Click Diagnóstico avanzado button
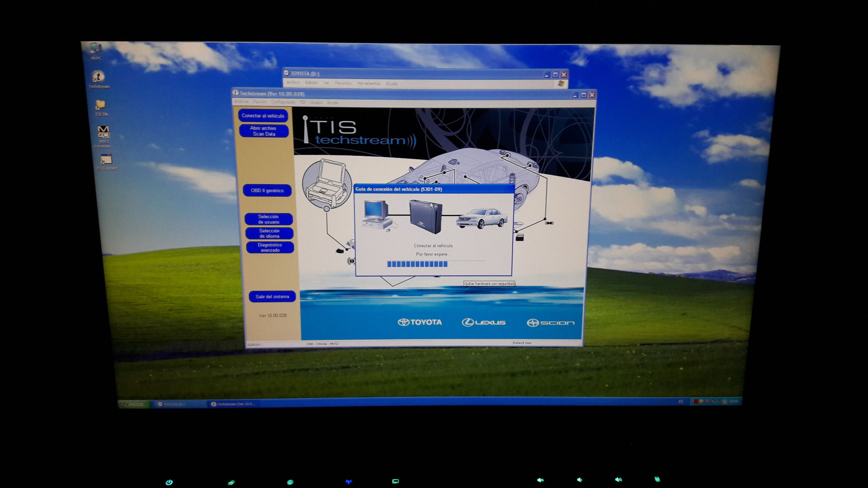 [x=270, y=247]
